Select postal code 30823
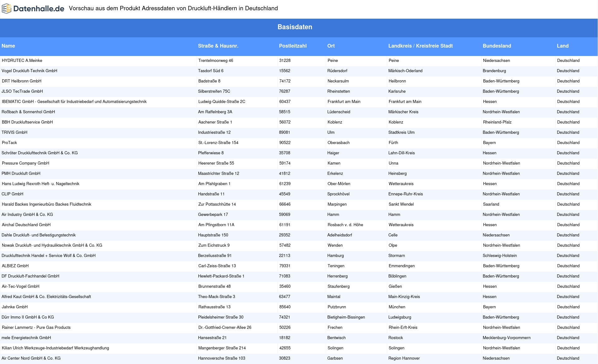Image resolution: width=598 pixels, height=364 pixels. [285, 358]
